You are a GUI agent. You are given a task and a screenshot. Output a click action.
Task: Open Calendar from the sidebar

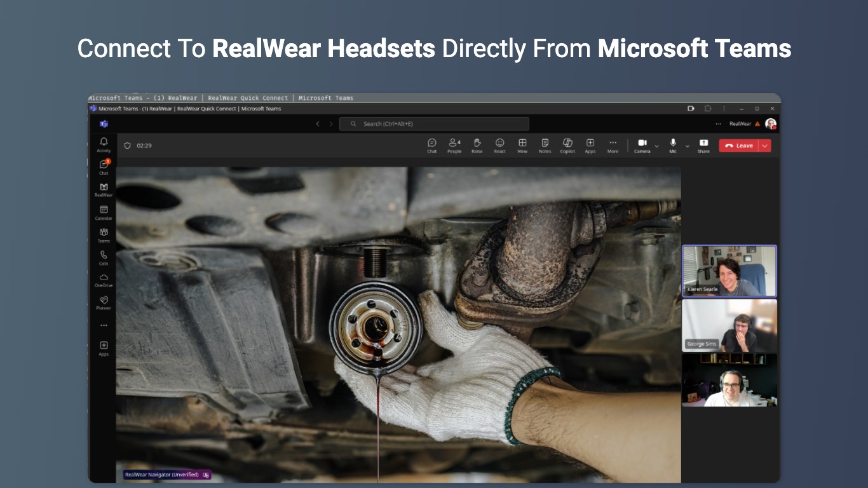click(x=104, y=213)
